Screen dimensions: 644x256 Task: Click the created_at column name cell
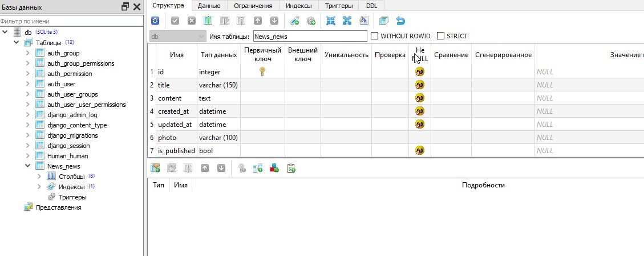(x=177, y=111)
